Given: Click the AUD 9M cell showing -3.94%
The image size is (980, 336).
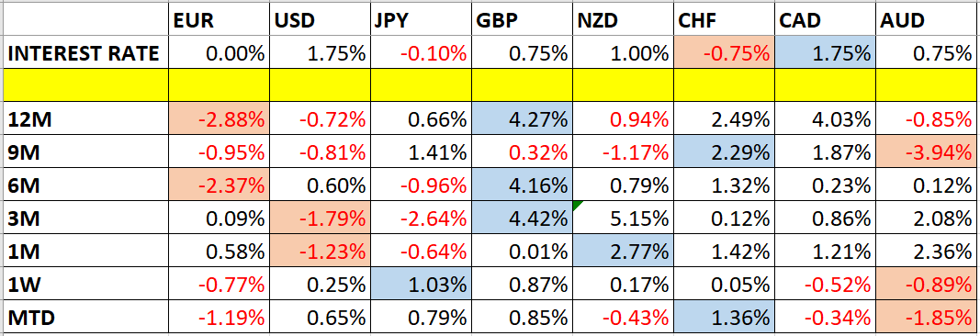Looking at the screenshot, I should (x=926, y=151).
